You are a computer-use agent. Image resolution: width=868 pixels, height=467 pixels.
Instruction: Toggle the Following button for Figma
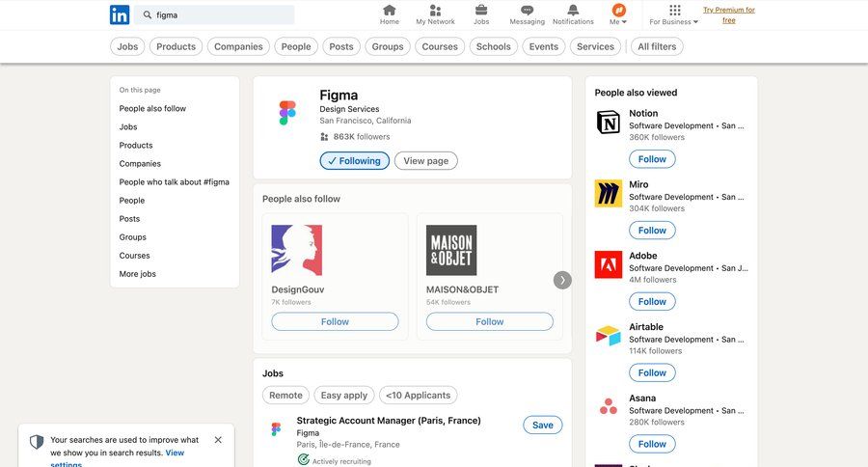tap(354, 161)
